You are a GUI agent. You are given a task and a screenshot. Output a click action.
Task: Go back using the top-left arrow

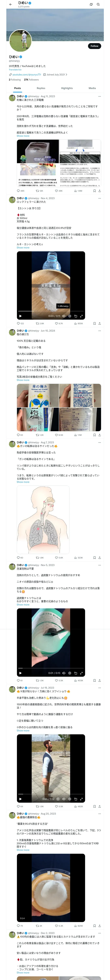10,5
